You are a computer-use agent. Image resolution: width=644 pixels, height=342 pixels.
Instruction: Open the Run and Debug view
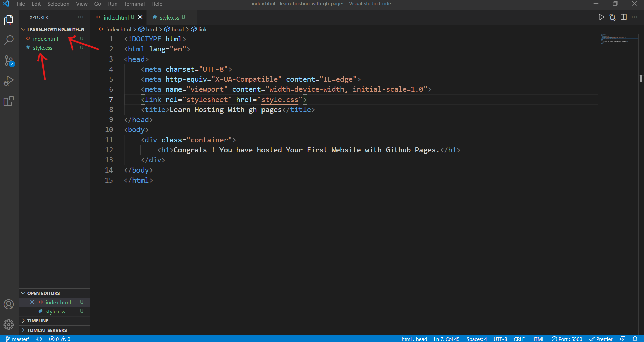pyautogui.click(x=9, y=81)
